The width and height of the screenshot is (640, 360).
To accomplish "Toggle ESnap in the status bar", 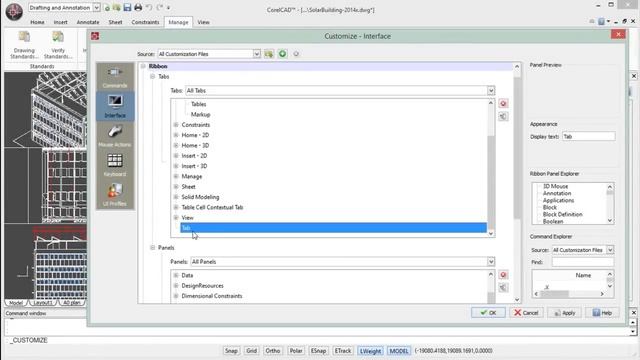I will pyautogui.click(x=318, y=351).
